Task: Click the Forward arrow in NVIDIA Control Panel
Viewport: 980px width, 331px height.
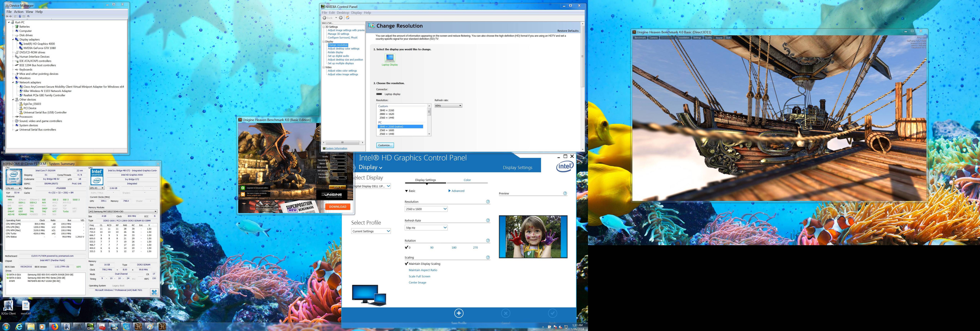Action: coord(341,18)
